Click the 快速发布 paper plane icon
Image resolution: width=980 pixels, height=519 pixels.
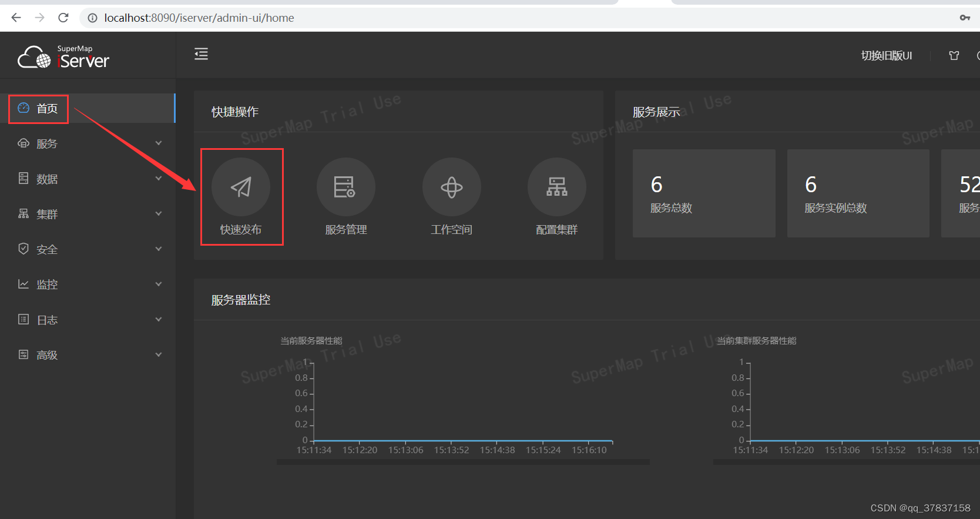click(241, 187)
